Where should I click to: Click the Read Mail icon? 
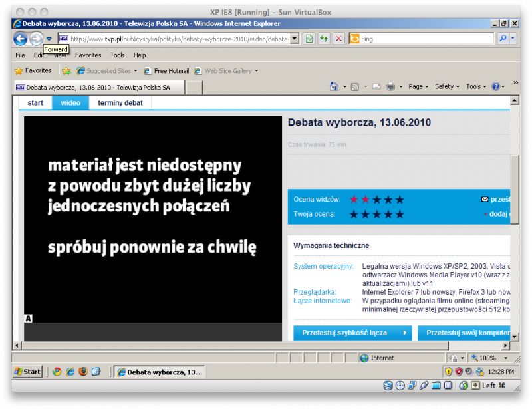tap(376, 87)
